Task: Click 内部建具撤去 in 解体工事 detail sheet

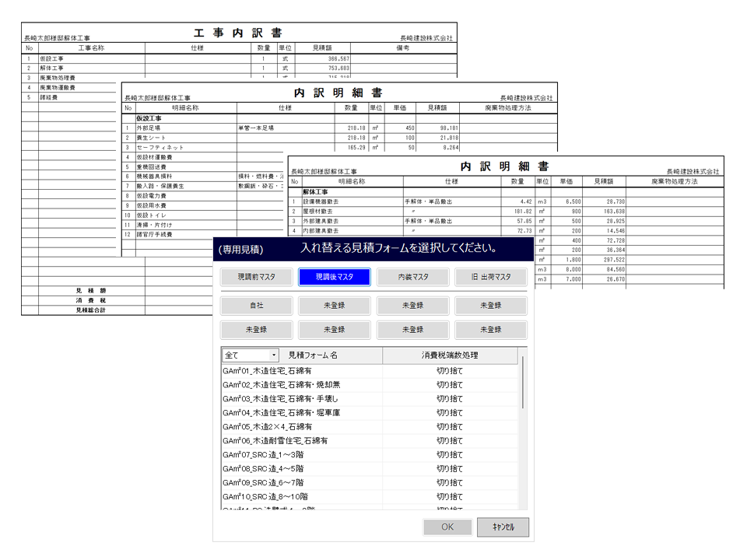Action: coord(321,231)
